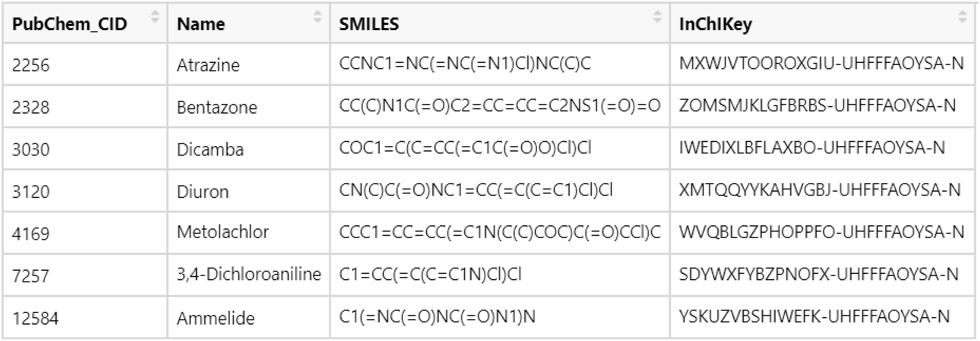Click the PubChem_CID column sort icon
Screen dimensions: 980x341
point(155,17)
